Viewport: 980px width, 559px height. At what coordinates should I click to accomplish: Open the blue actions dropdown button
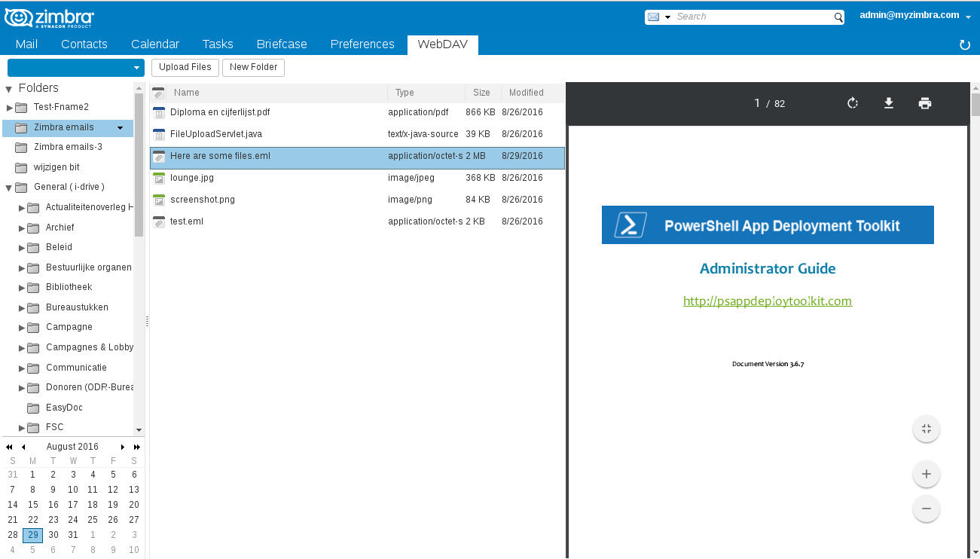point(75,67)
